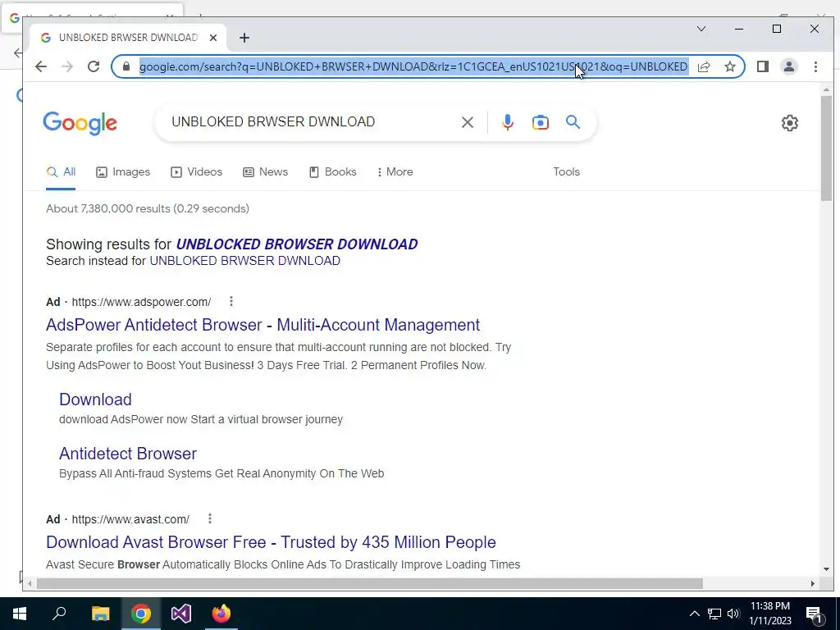Open the taskbar clock and date
Viewport: 840px width, 630px height.
(769, 614)
